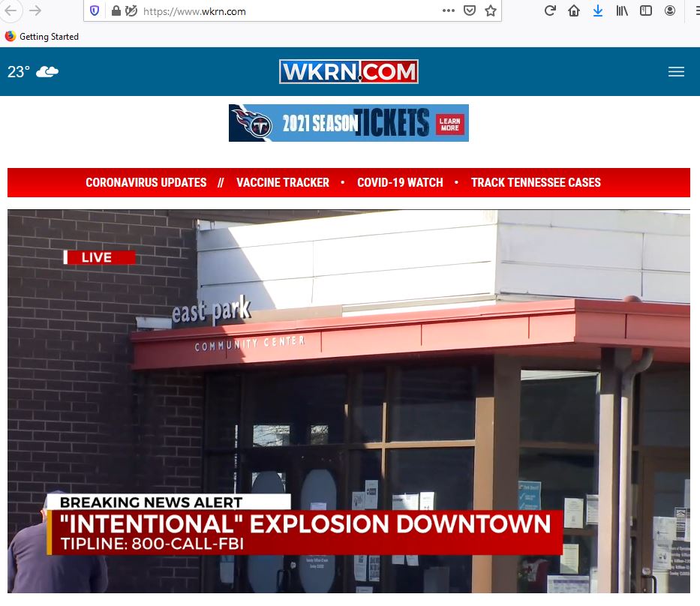Open the Firefox account profile icon
This screenshot has width=700, height=606.
pos(670,11)
